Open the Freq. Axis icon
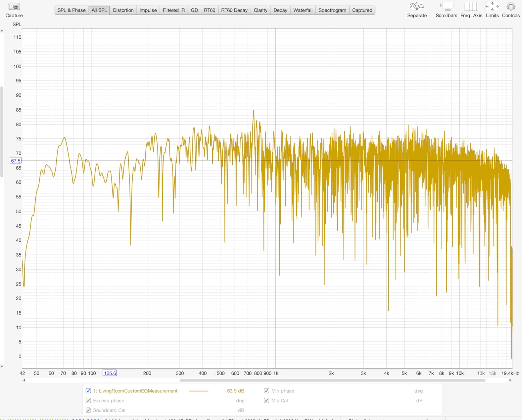Viewport: 522px width, 420px height. click(x=471, y=6)
